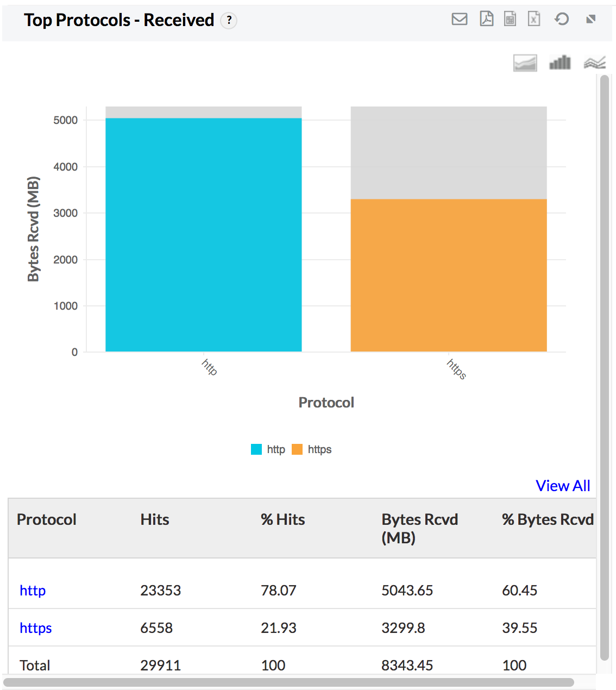Email the Top Protocols report
The height and width of the screenshot is (690, 616).
pyautogui.click(x=460, y=20)
